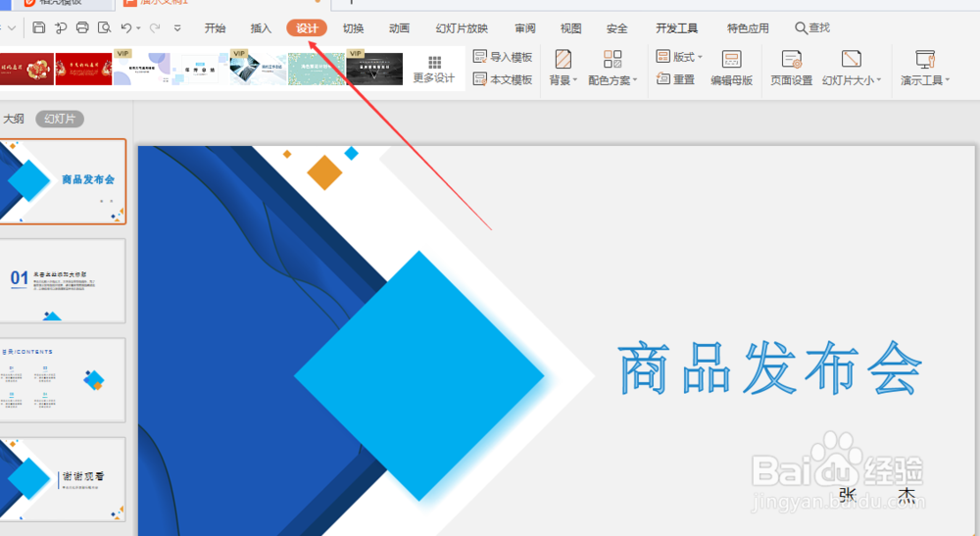Click 本文模板 button

coord(503,79)
